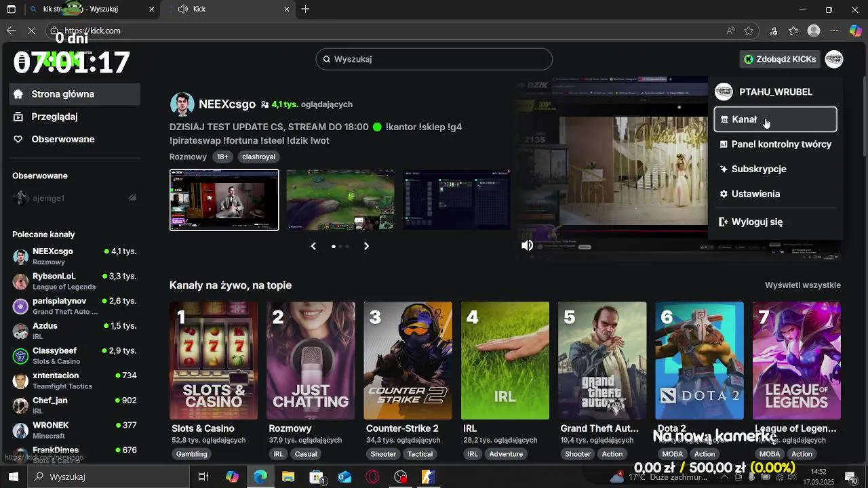Go to previous featured carousel slide
This screenshot has width=868, height=488.
(313, 246)
